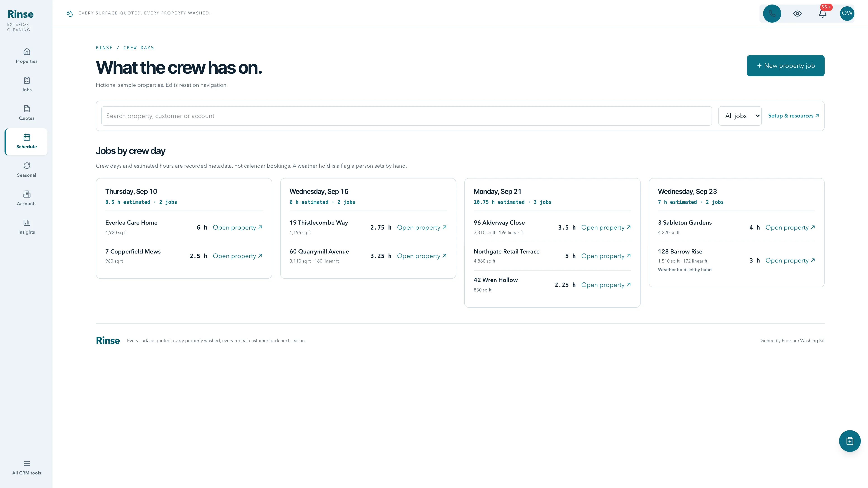The image size is (868, 488).
Task: Open property for 42 Wren Hollow
Action: tap(606, 285)
